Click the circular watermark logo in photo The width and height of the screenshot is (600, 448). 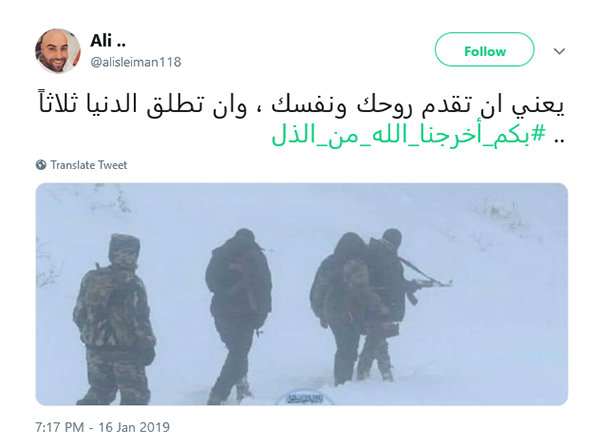(x=305, y=398)
